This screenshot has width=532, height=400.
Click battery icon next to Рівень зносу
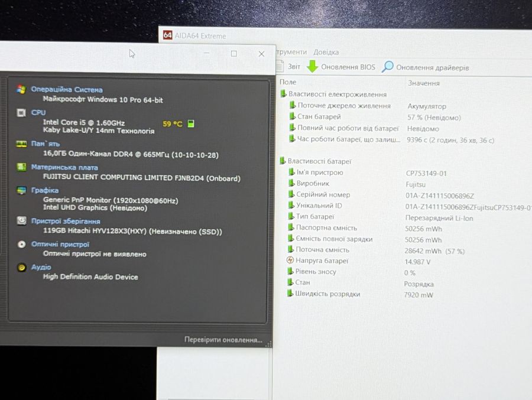(290, 271)
